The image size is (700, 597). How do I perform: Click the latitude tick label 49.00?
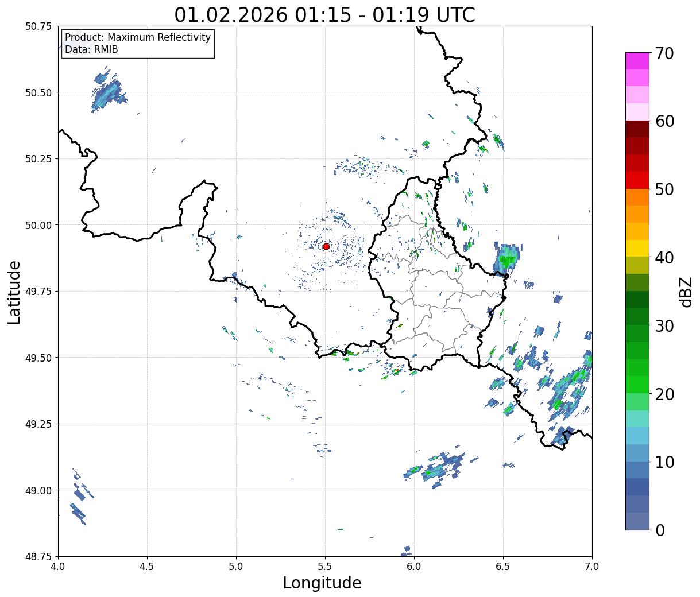click(38, 490)
